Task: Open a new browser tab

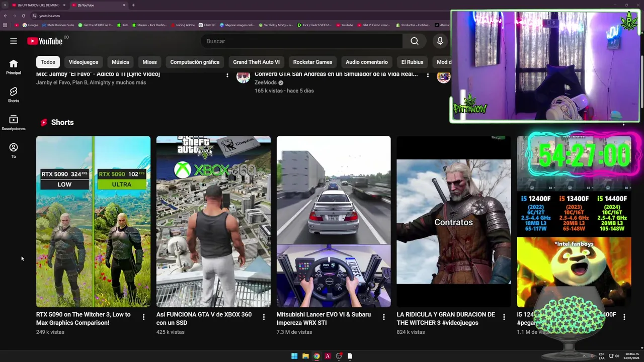Action: pyautogui.click(x=133, y=5)
